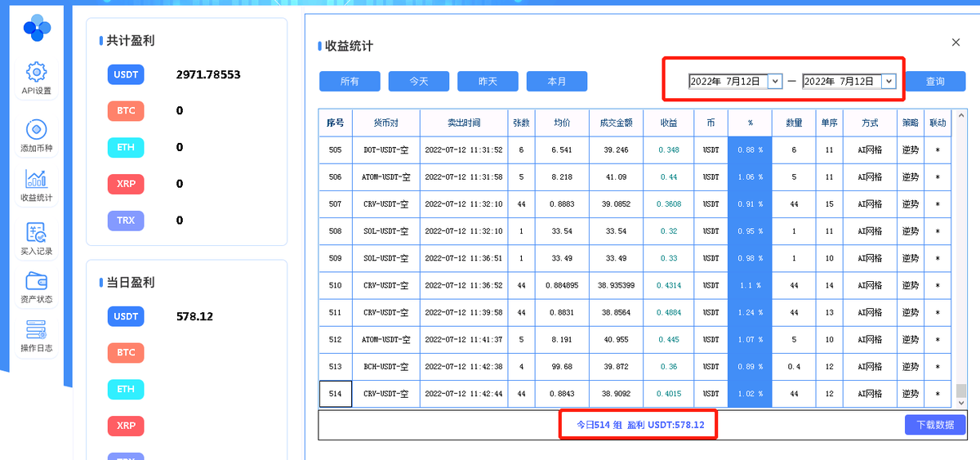Click the 今天 filter button
Image resolution: width=980 pixels, height=460 pixels.
[x=419, y=81]
